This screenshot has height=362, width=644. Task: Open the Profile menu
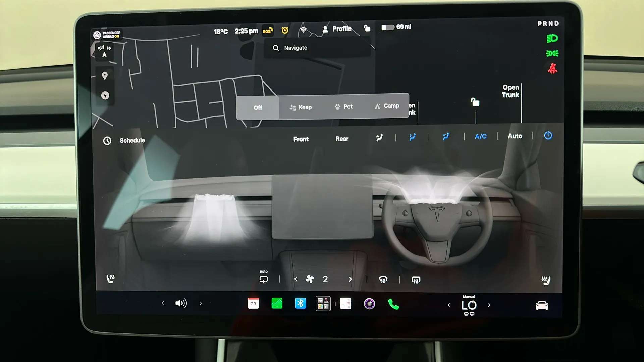tap(337, 29)
